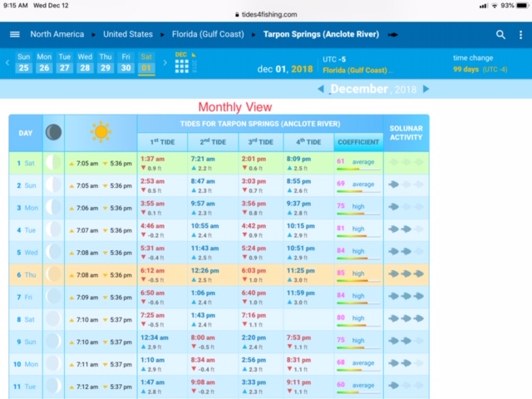
Task: Tap solunar fish icons for Thu 6
Action: coord(406,272)
